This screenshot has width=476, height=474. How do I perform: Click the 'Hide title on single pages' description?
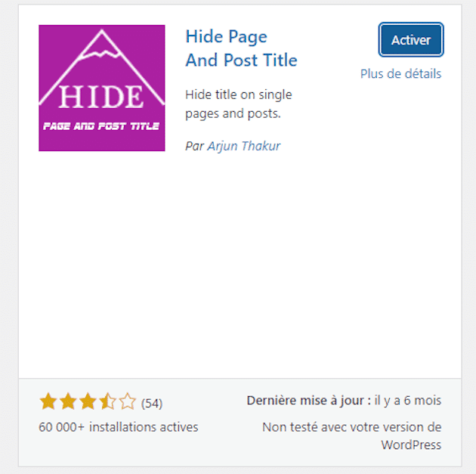(x=238, y=104)
